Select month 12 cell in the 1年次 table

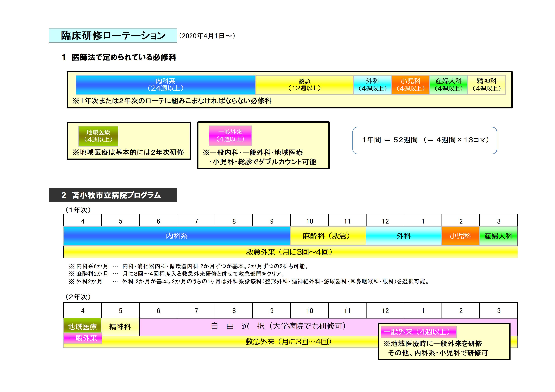385,220
